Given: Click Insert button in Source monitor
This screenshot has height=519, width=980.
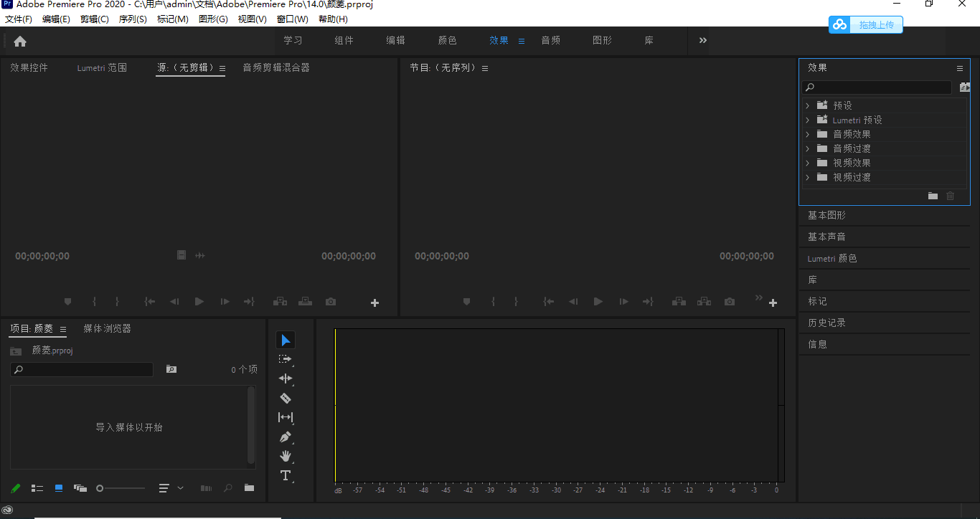Looking at the screenshot, I should click(280, 302).
